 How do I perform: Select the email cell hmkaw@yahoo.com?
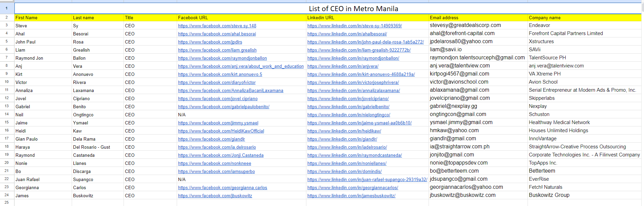pos(478,130)
